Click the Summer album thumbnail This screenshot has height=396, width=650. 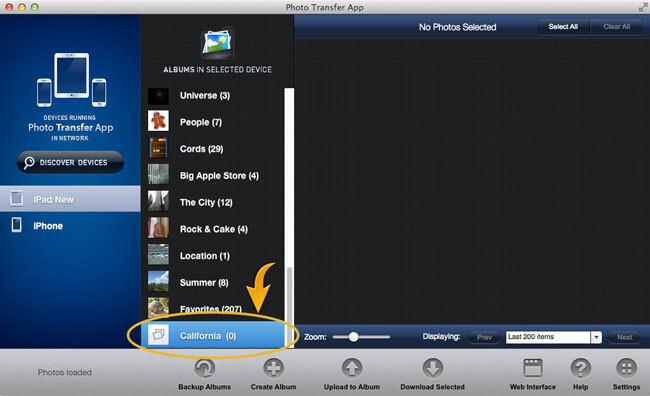158,281
